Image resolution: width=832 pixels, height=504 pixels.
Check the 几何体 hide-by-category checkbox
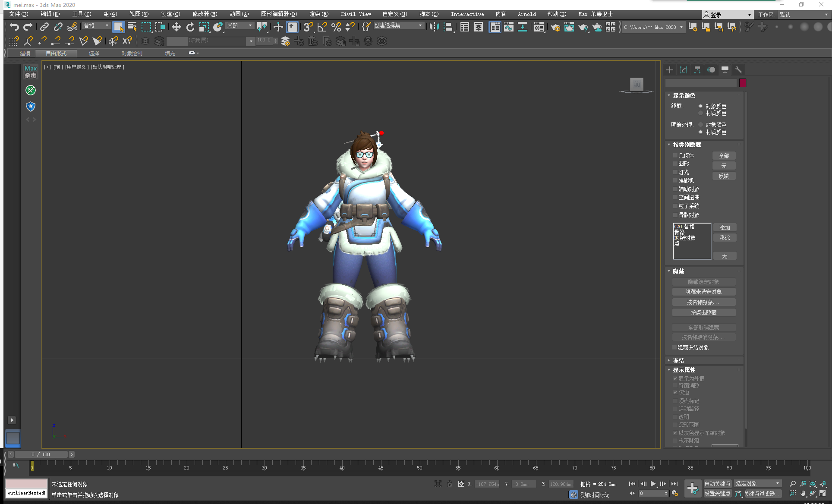coord(675,155)
